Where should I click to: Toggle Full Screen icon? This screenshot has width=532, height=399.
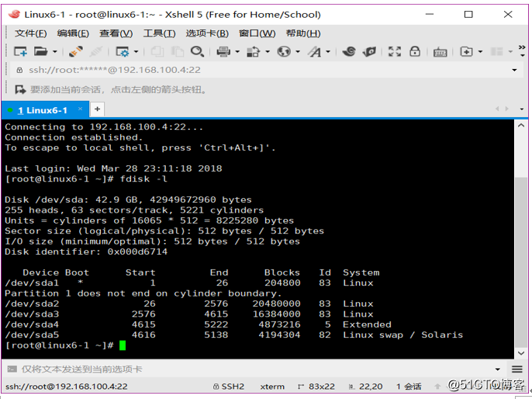pyautogui.click(x=395, y=51)
